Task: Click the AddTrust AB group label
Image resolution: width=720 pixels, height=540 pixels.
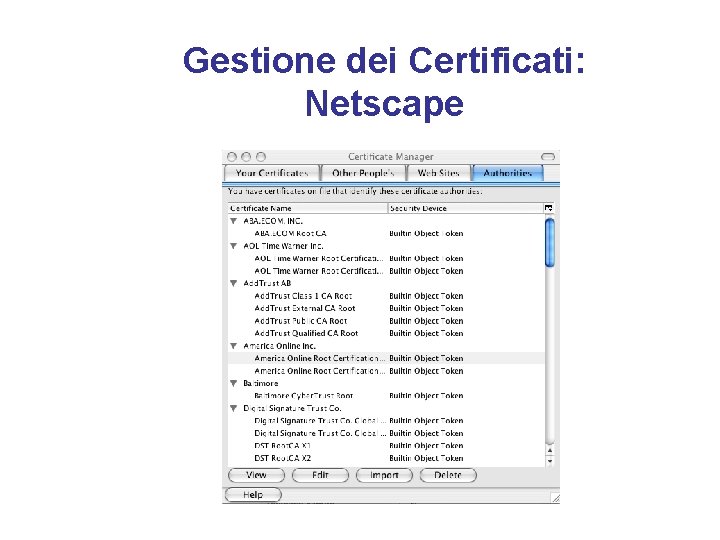Action: tap(267, 283)
